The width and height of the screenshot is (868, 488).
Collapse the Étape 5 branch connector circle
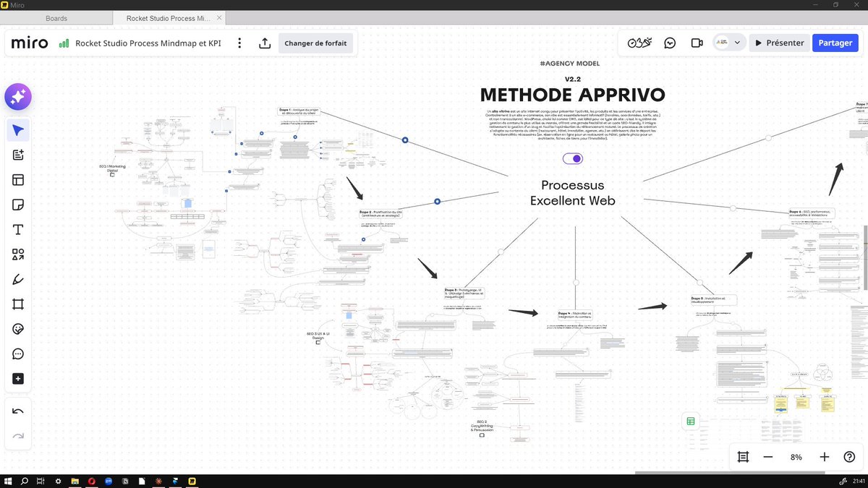pos(699,282)
